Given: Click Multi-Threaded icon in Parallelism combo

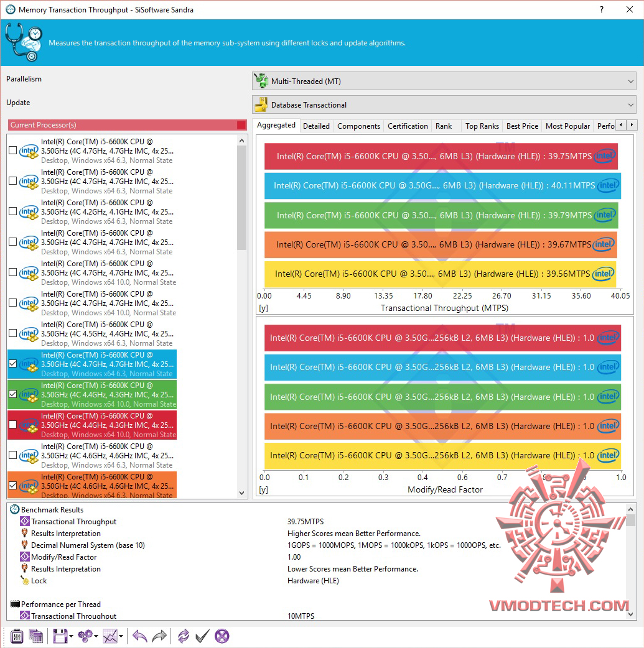Looking at the screenshot, I should click(261, 81).
